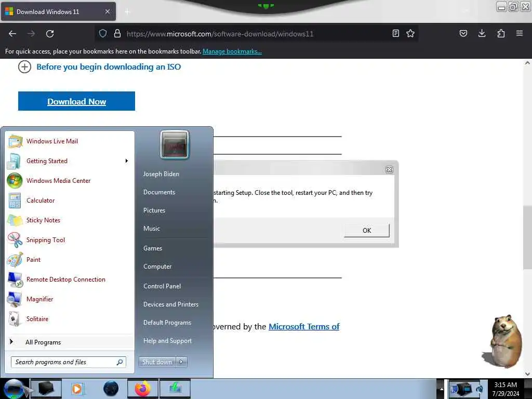The image size is (532, 399).
Task: Show hidden system tray icons
Action: point(442,389)
